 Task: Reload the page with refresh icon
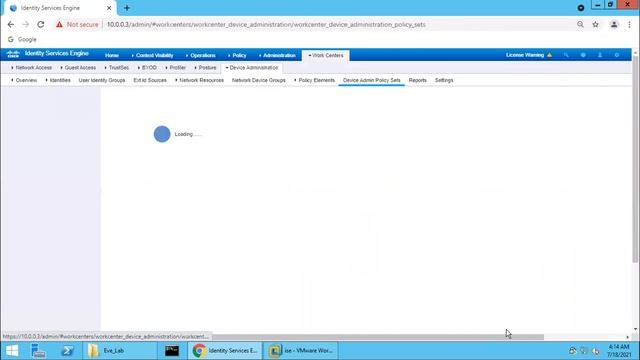tap(40, 24)
